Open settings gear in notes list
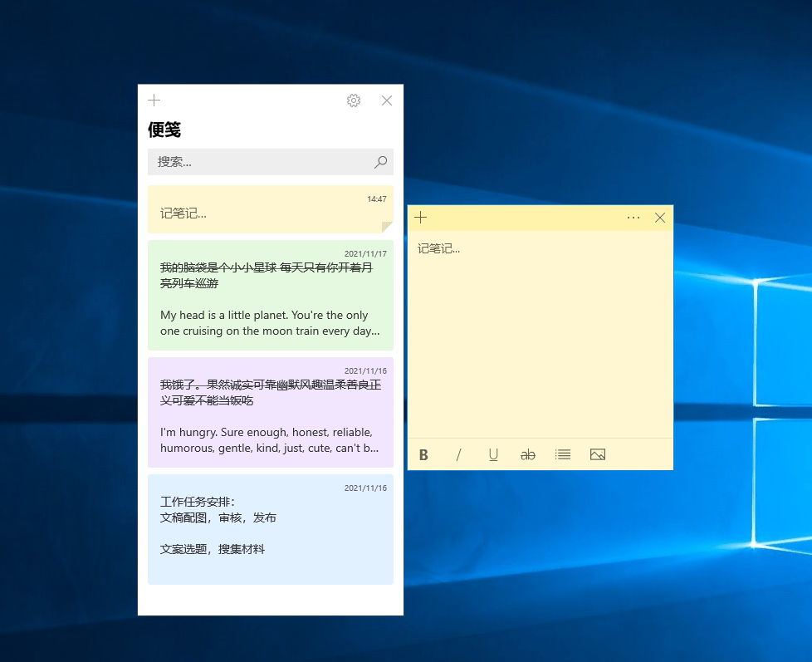The image size is (812, 662). (354, 101)
